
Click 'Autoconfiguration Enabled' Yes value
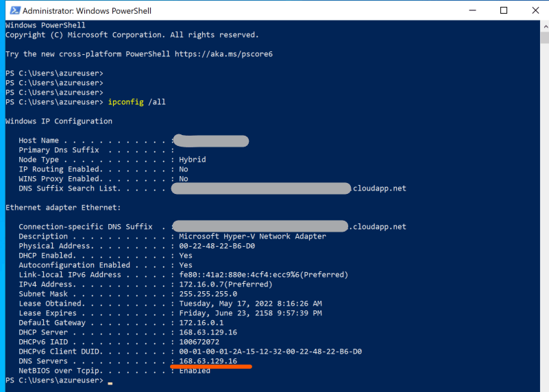[186, 265]
